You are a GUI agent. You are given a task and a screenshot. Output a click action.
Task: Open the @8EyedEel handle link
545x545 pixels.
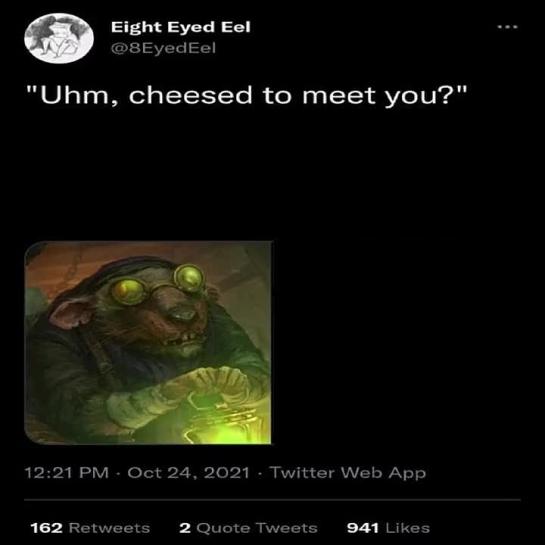pyautogui.click(x=163, y=48)
